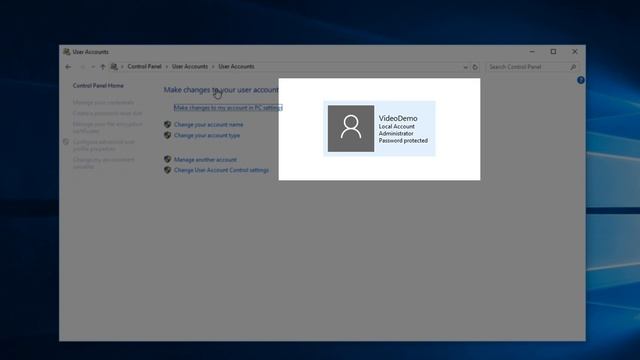
Task: Click the Up one level arrow
Action: [103, 67]
